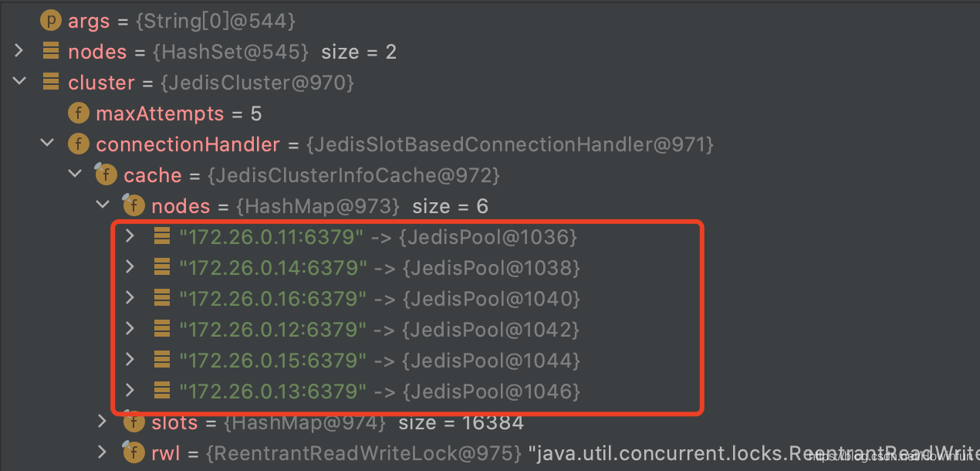The width and height of the screenshot is (980, 471).
Task: Select the HashMap icon beside nodes variable
Action: (133, 205)
